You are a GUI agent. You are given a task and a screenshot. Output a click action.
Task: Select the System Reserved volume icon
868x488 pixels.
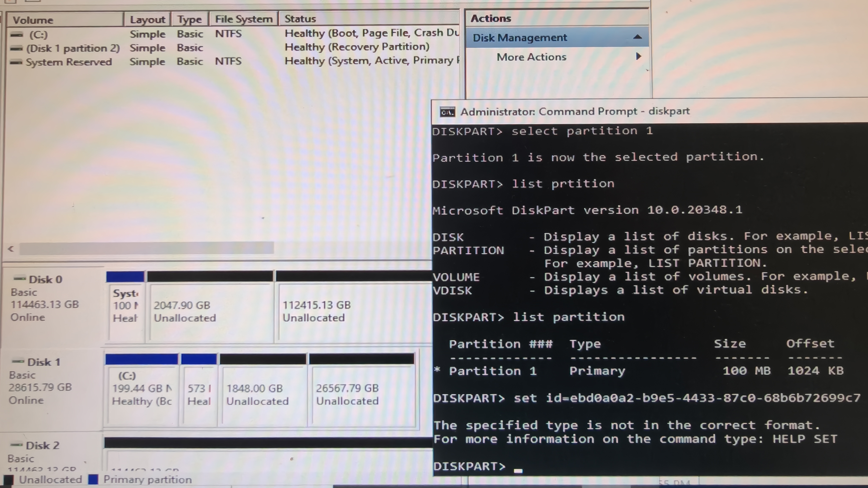(x=16, y=62)
